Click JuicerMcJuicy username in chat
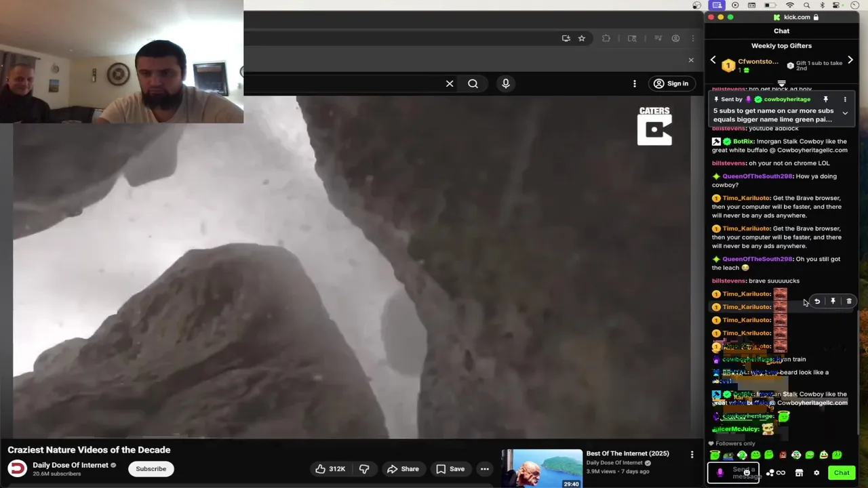Screen dimensions: 868x488 (735, 429)
